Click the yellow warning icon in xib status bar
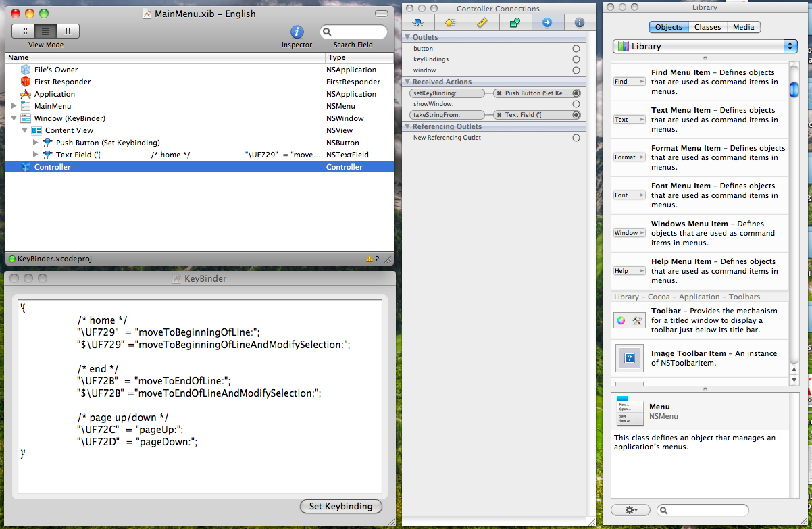Screen dimensions: 812x529 click(370, 259)
